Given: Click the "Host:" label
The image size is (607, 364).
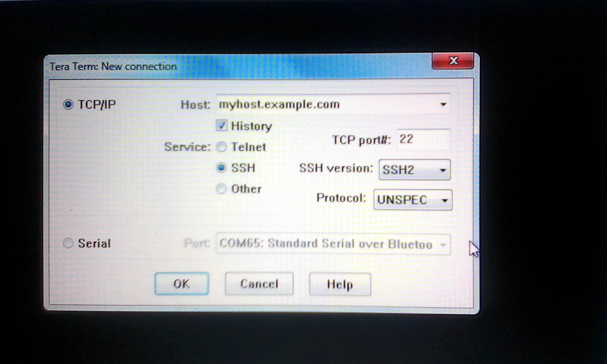Looking at the screenshot, I should coord(196,105).
